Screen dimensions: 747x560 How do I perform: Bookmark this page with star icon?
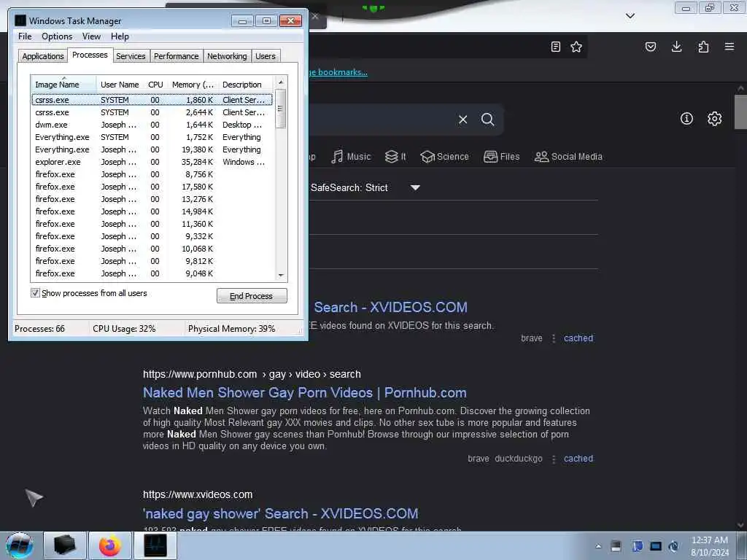pos(576,47)
